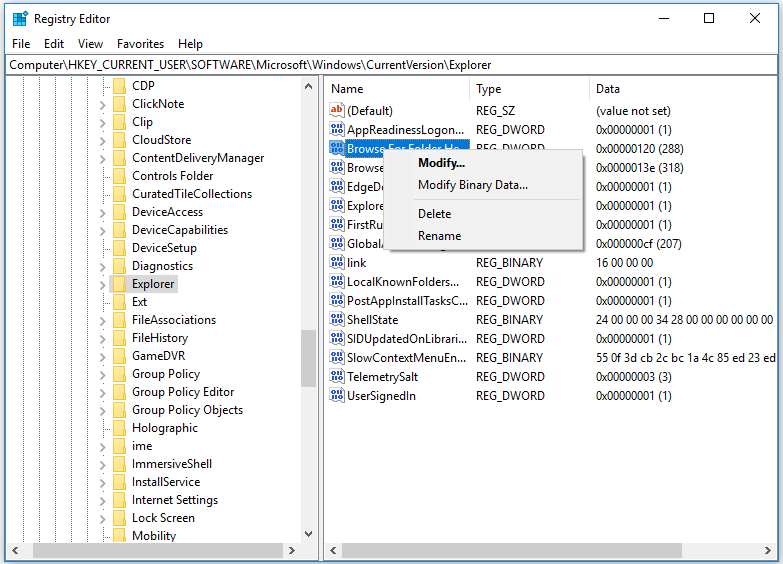
Task: Click the AppReadinessLogon DWORD value icon
Action: click(337, 129)
